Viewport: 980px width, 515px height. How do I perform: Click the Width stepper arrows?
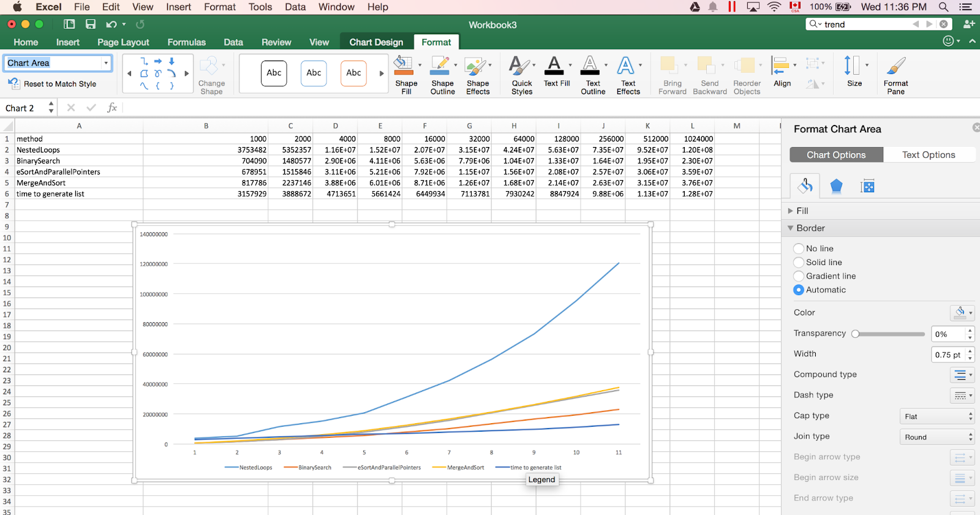point(970,355)
